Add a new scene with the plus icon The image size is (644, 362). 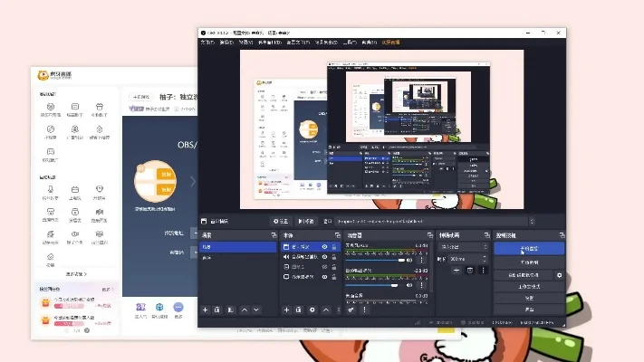tap(206, 310)
